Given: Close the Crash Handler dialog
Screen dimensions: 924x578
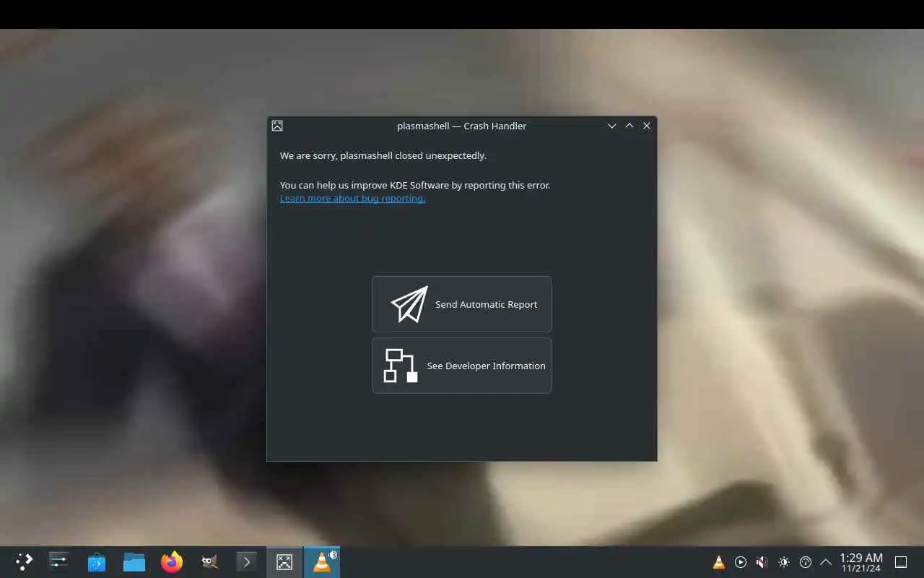Looking at the screenshot, I should coord(647,126).
